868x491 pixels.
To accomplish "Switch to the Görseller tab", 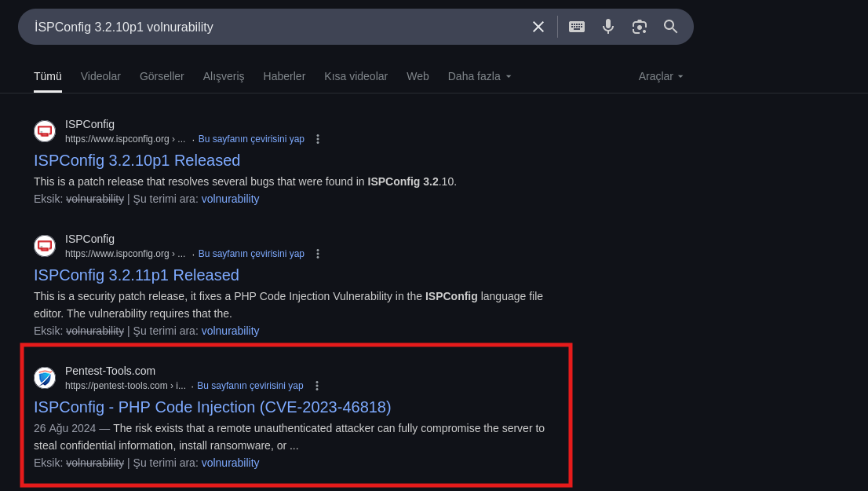I will pos(162,76).
